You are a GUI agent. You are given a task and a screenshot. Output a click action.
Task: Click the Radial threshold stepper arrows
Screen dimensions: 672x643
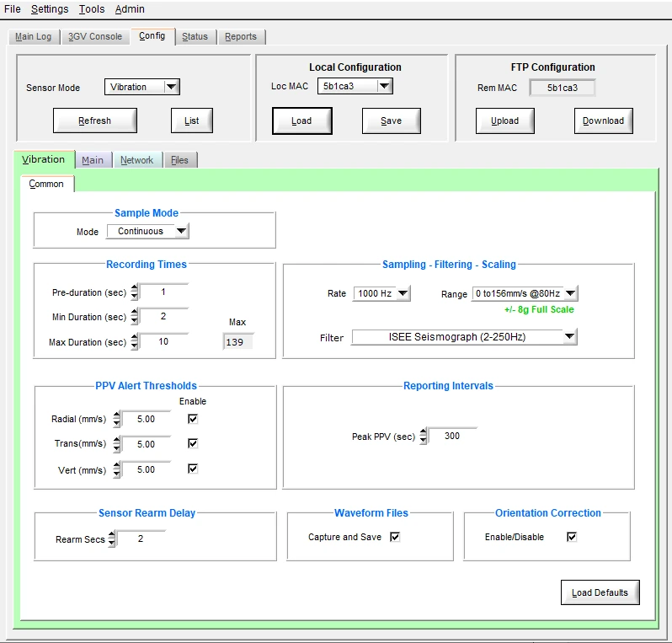click(x=116, y=419)
